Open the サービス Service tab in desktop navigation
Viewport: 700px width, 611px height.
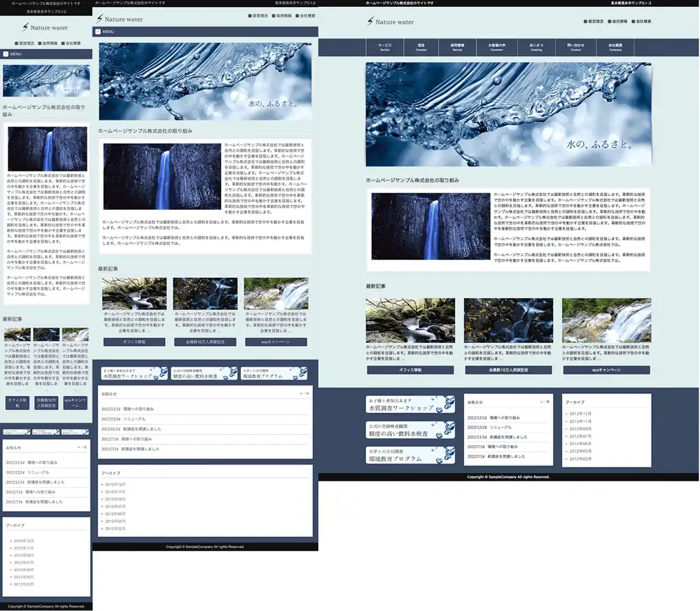tap(384, 47)
